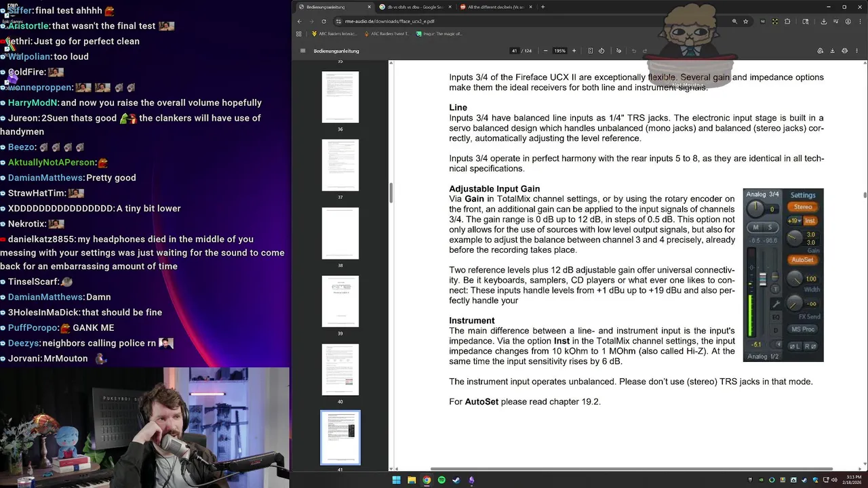Viewport: 868px width, 488px height.
Task: Go forward in the browser
Action: (x=312, y=21)
